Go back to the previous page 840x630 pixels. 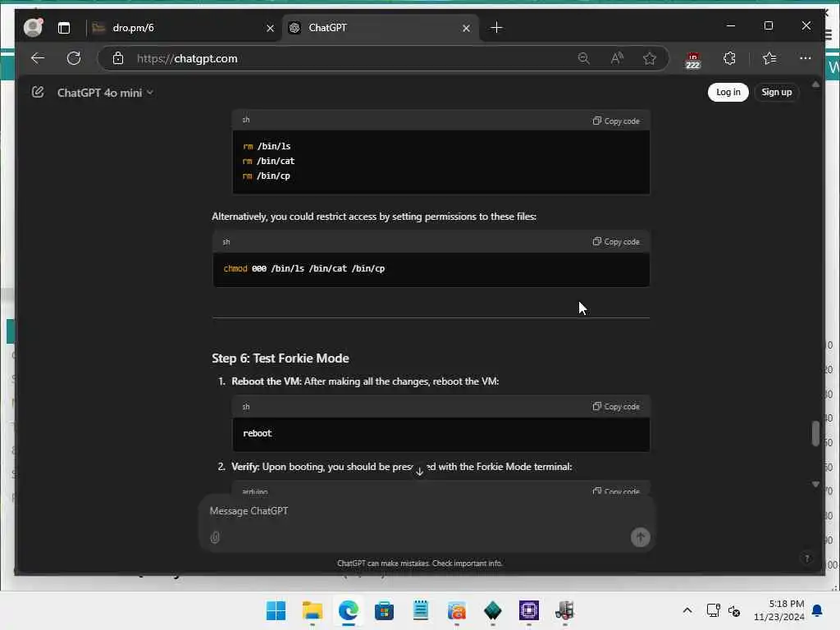[x=38, y=58]
